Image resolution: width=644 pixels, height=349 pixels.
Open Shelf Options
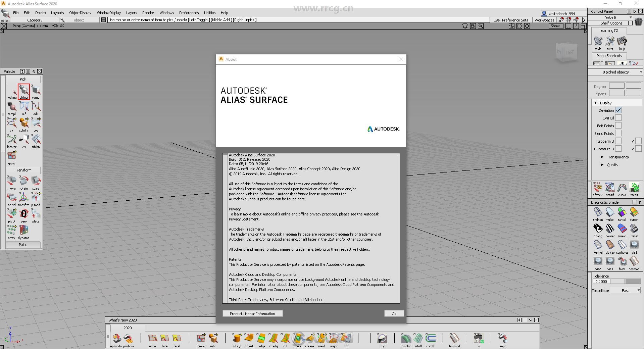(x=611, y=23)
